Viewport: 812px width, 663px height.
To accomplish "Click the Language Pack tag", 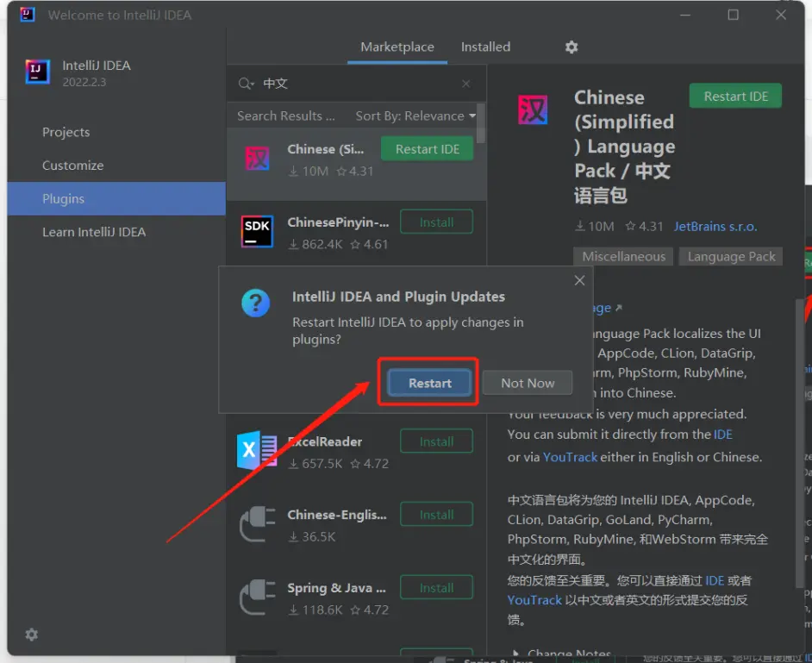I will tap(731, 256).
